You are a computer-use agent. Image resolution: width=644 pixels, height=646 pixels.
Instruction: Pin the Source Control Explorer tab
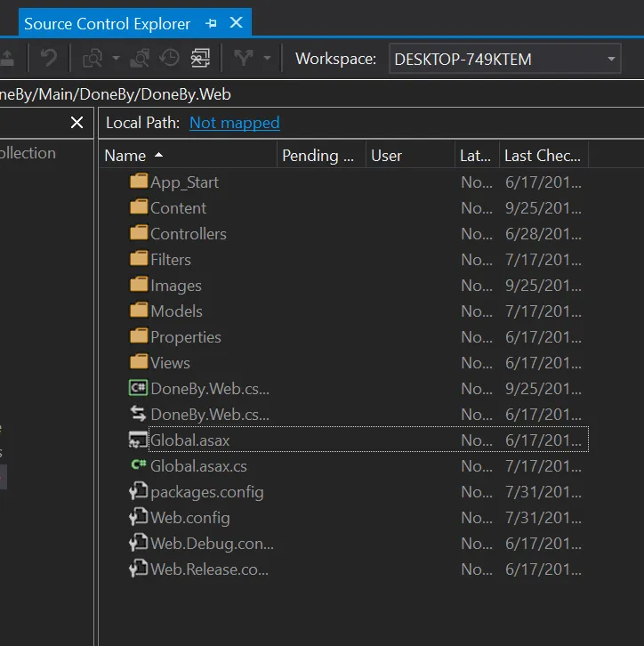[x=211, y=23]
